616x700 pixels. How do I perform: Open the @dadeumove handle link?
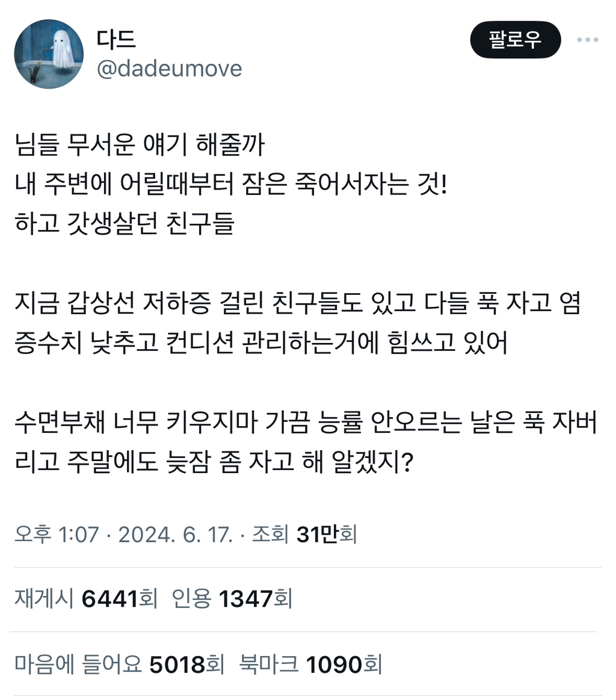coord(169,69)
